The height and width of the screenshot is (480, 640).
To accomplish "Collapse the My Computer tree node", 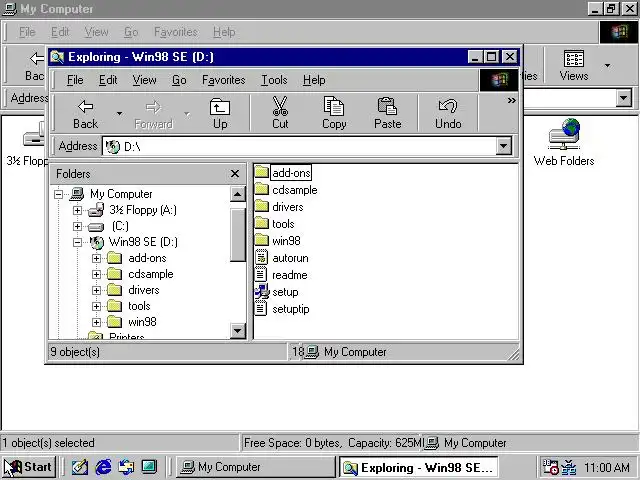I will [58, 194].
